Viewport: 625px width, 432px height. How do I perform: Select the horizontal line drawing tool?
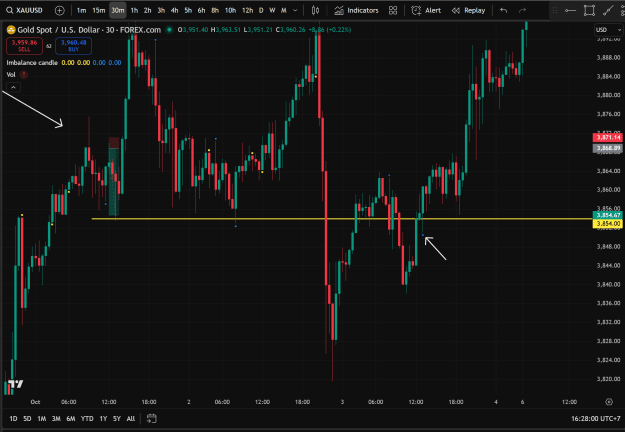[x=570, y=11]
